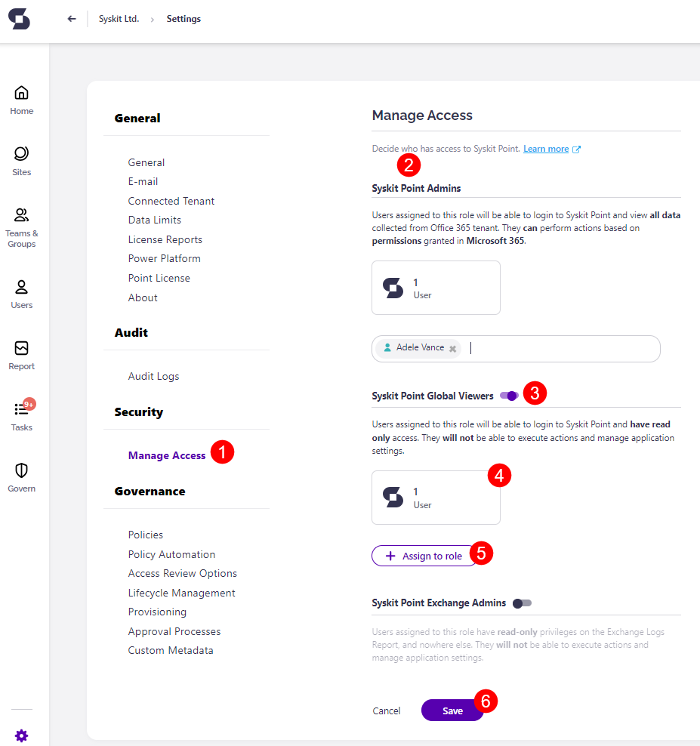Open the Home section in the sidebar
Image resolution: width=700 pixels, height=746 pixels.
pos(21,98)
